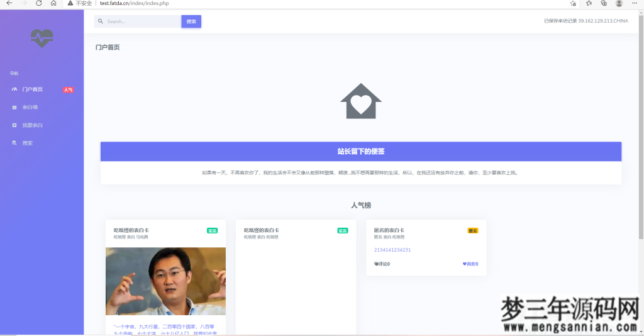Open the 2134141234231 link on the anonymous card
Image resolution: width=644 pixels, height=336 pixels.
coord(392,250)
